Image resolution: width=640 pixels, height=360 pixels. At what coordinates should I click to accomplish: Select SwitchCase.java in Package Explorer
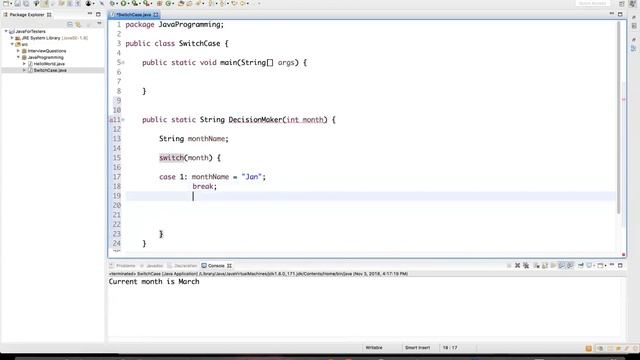[50, 70]
